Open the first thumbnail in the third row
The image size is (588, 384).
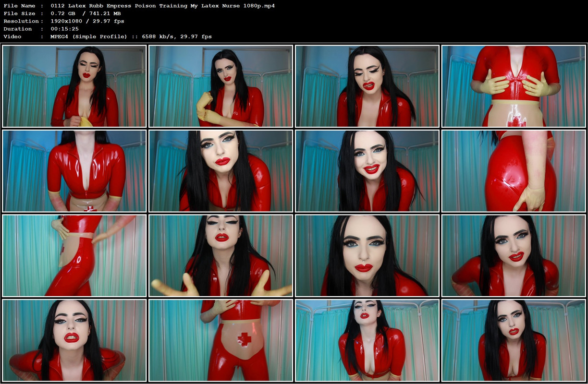74,256
